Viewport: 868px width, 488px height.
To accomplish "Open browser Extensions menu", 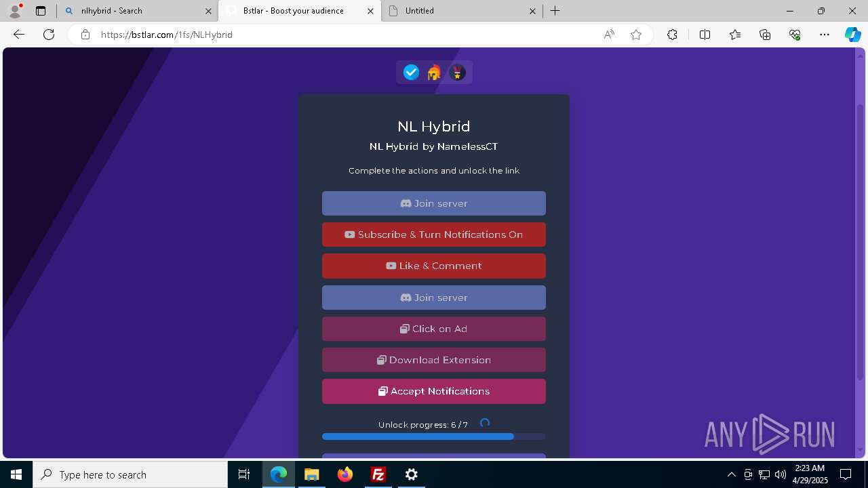I will click(x=672, y=35).
